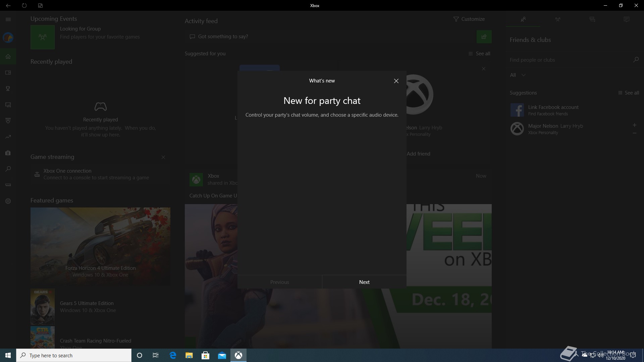Open Microsoft Store from taskbar
644x362 pixels.
(x=206, y=355)
